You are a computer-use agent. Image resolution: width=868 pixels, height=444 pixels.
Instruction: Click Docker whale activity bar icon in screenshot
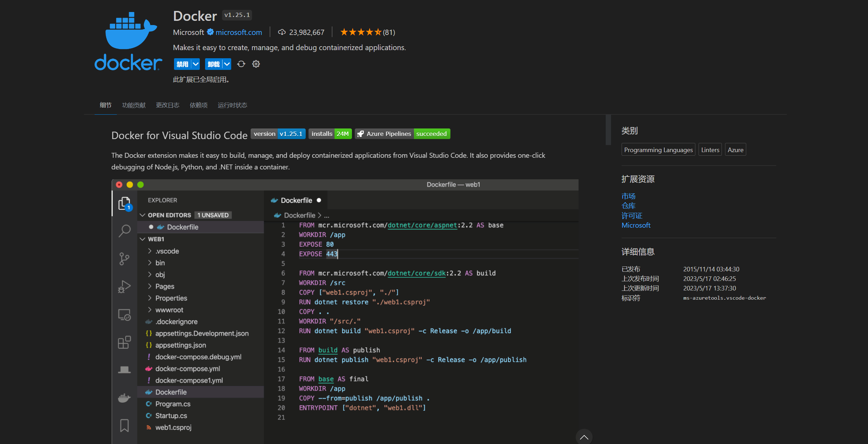124,398
